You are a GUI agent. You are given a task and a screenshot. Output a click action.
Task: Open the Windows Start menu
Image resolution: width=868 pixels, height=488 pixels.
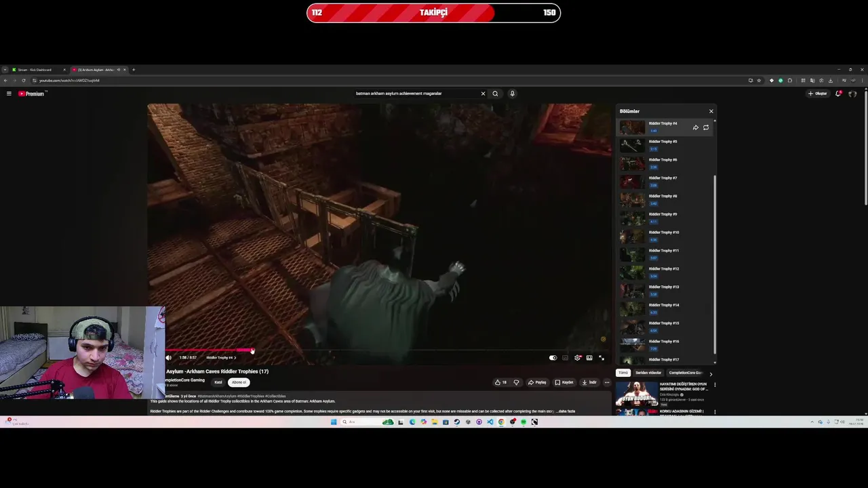334,422
